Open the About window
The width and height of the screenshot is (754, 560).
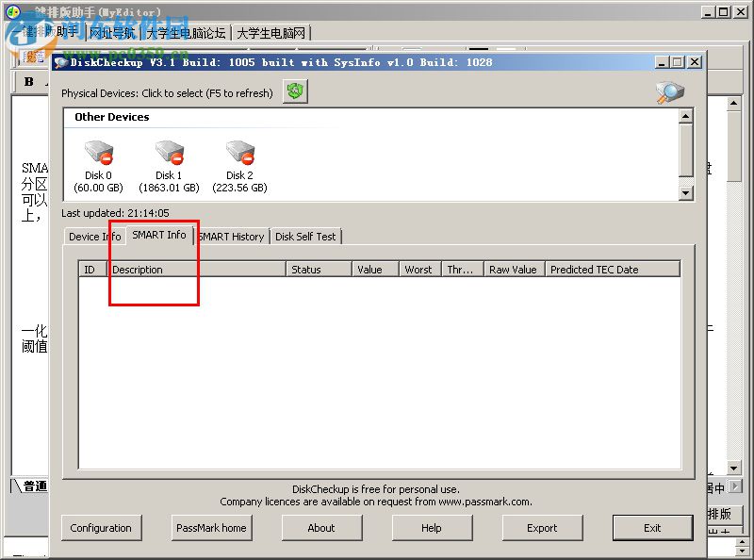coord(321,528)
